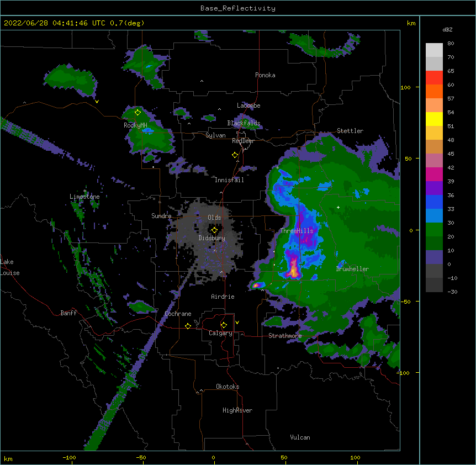Click the Sylvan label
The width and height of the screenshot is (476, 465).
click(x=215, y=135)
